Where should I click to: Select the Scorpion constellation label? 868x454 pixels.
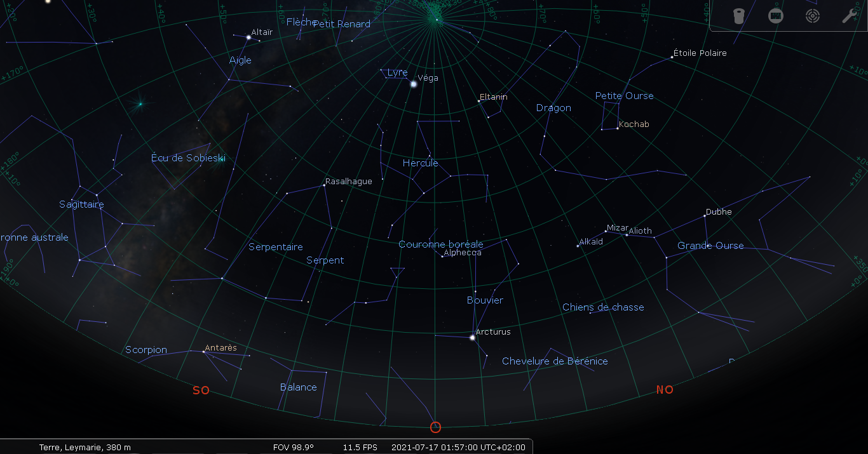click(x=146, y=350)
